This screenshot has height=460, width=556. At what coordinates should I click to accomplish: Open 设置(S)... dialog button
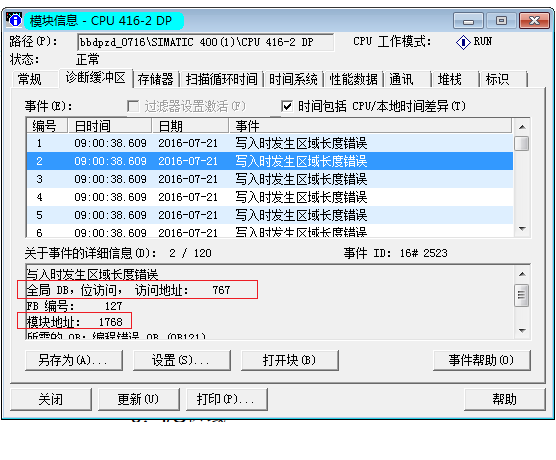click(x=182, y=360)
